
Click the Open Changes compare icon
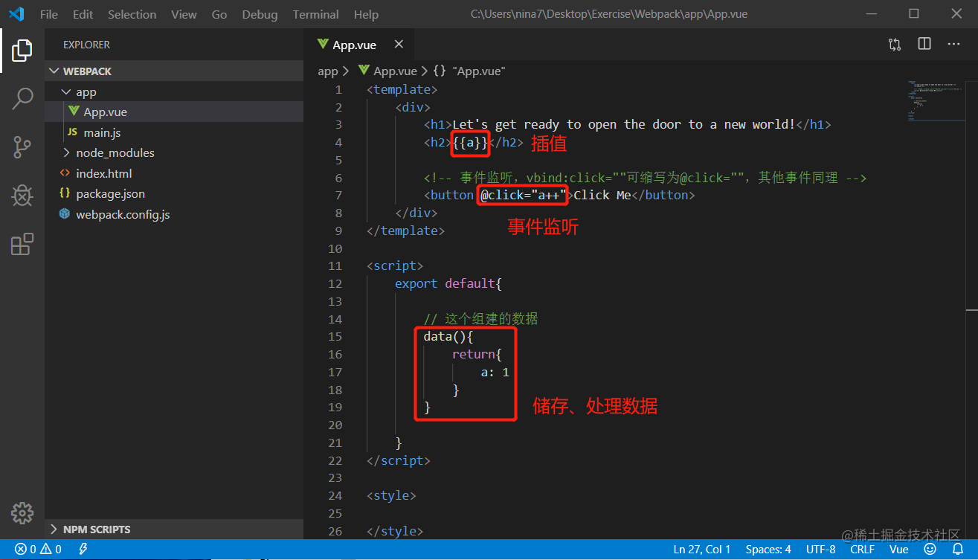point(895,45)
